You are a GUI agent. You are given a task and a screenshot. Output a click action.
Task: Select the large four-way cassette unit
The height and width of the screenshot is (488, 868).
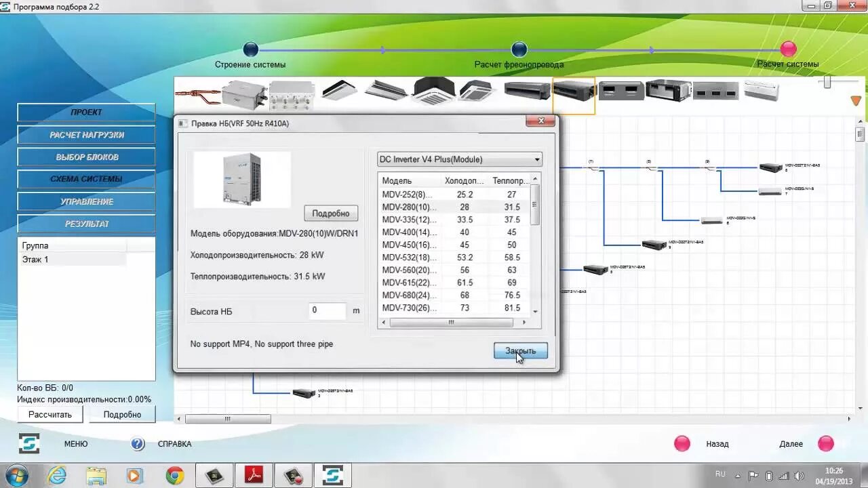click(433, 91)
